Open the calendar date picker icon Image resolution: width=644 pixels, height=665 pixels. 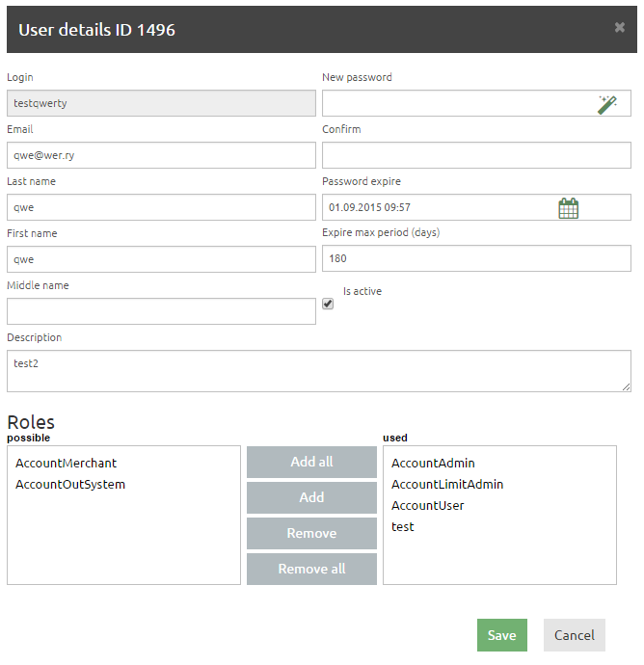pyautogui.click(x=569, y=207)
